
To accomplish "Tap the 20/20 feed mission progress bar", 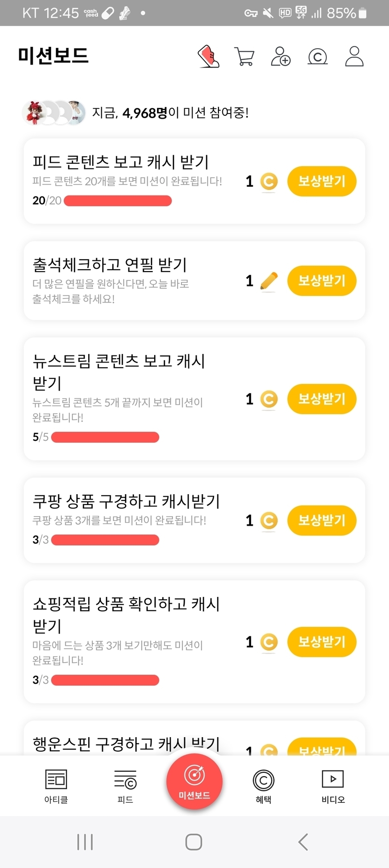I will (118, 201).
